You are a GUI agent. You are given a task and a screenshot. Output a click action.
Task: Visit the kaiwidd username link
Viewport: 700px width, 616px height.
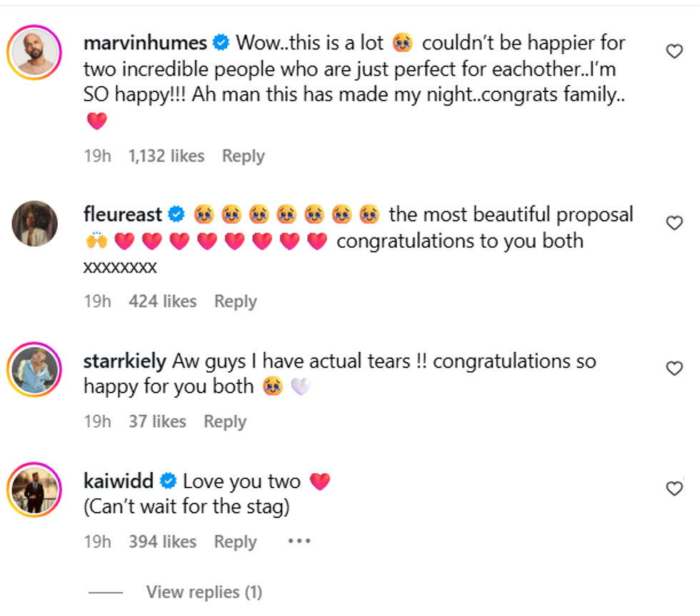(x=119, y=481)
